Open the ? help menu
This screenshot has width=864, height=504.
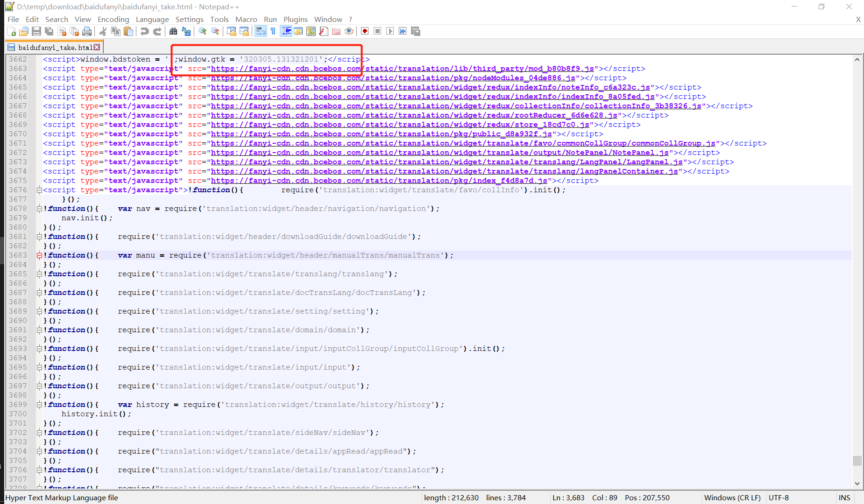(x=351, y=19)
